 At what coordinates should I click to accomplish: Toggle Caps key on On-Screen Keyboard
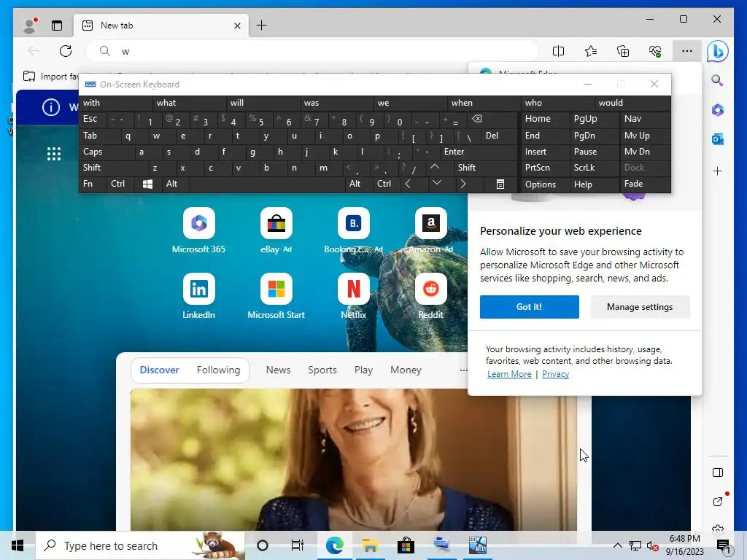(x=107, y=152)
